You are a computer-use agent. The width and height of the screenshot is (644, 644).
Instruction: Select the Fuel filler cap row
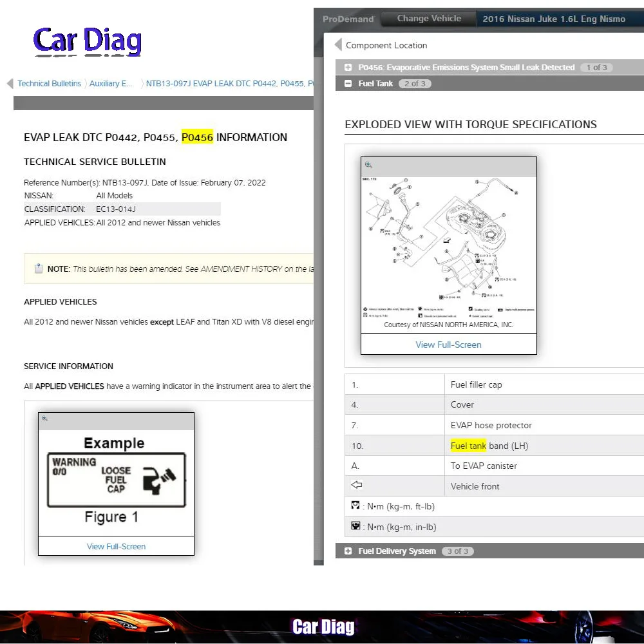pos(494,384)
